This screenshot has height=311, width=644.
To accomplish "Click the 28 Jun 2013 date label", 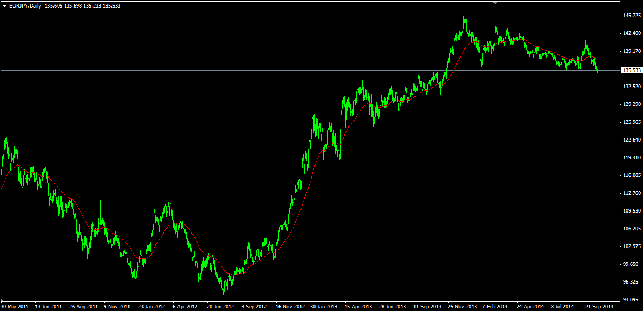I will click(392, 307).
